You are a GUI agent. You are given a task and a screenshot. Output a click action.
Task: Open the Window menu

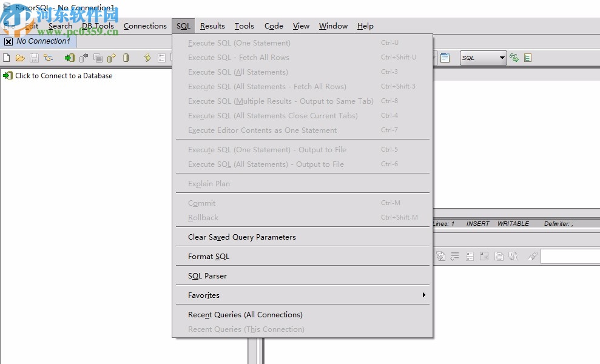click(333, 25)
